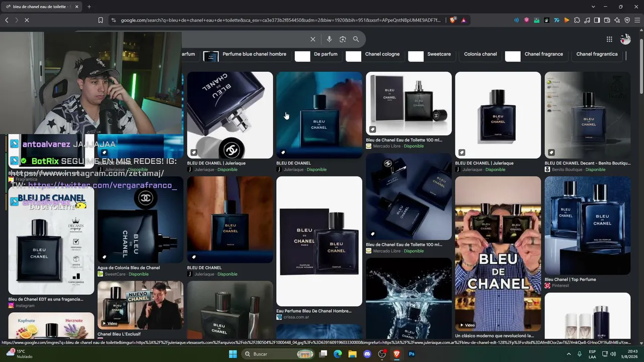
Task: Click the taskbar 'Buscar' search box
Action: (279, 354)
